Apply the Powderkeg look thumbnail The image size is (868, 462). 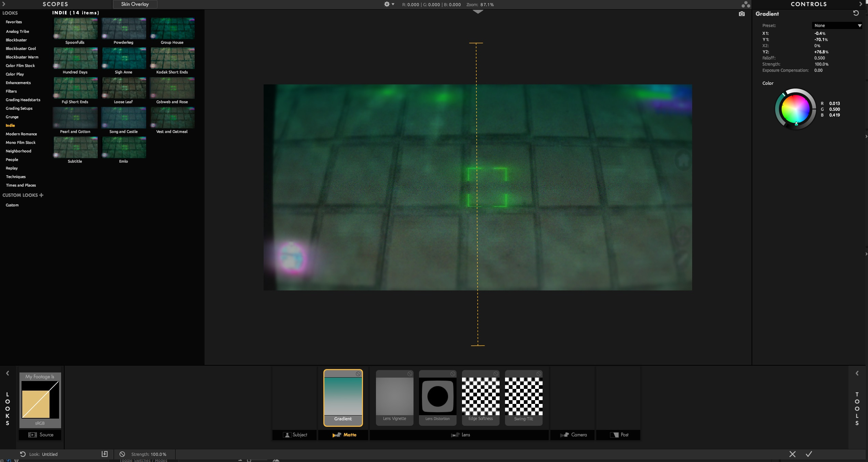click(x=124, y=29)
